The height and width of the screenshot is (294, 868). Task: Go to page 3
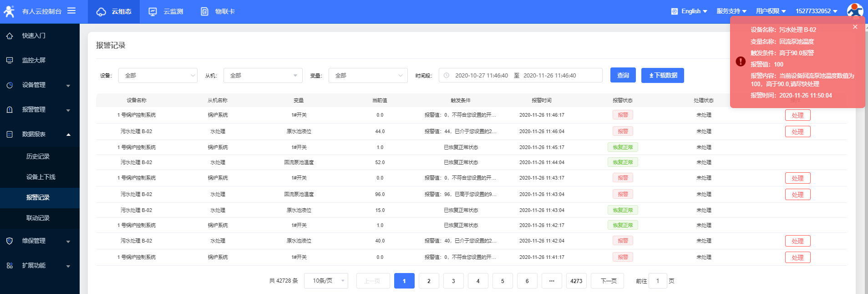point(453,281)
